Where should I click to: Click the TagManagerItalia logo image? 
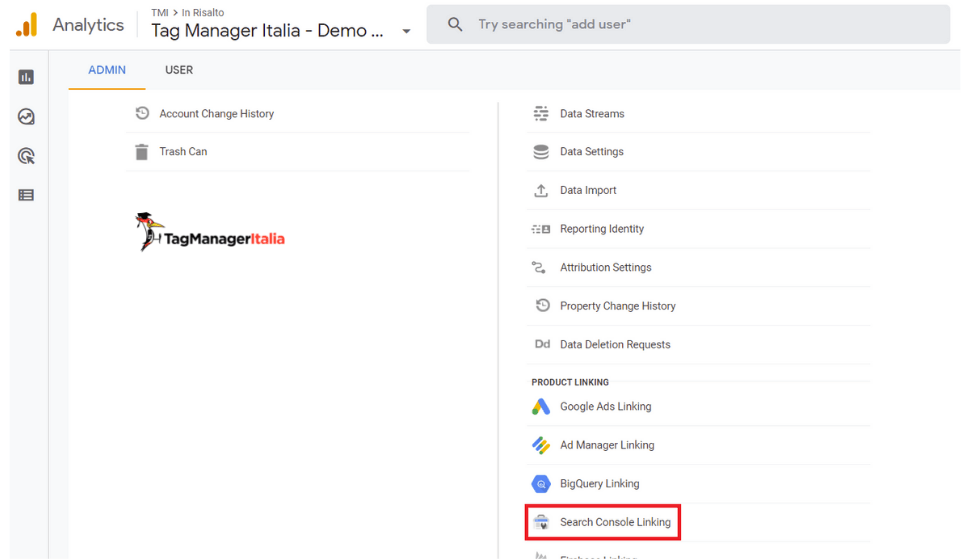pyautogui.click(x=210, y=232)
